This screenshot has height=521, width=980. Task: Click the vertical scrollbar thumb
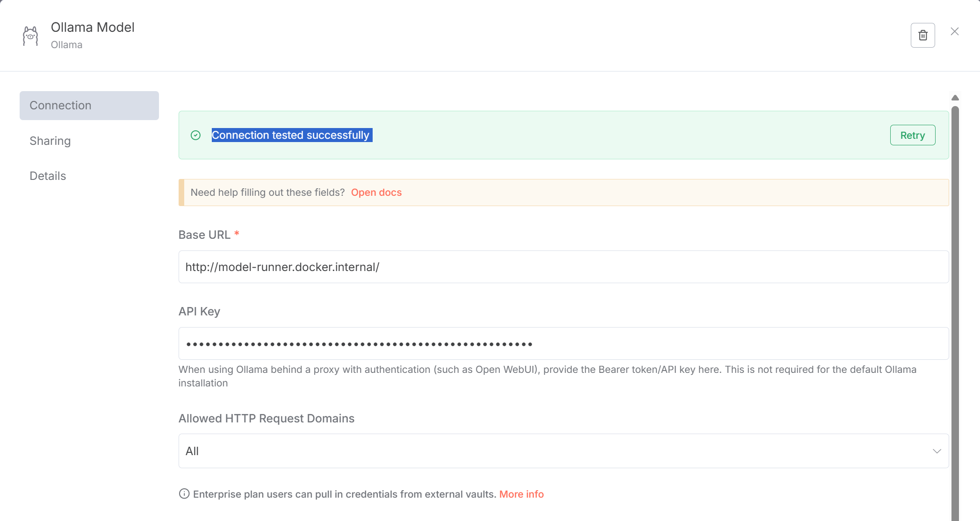coord(955,308)
